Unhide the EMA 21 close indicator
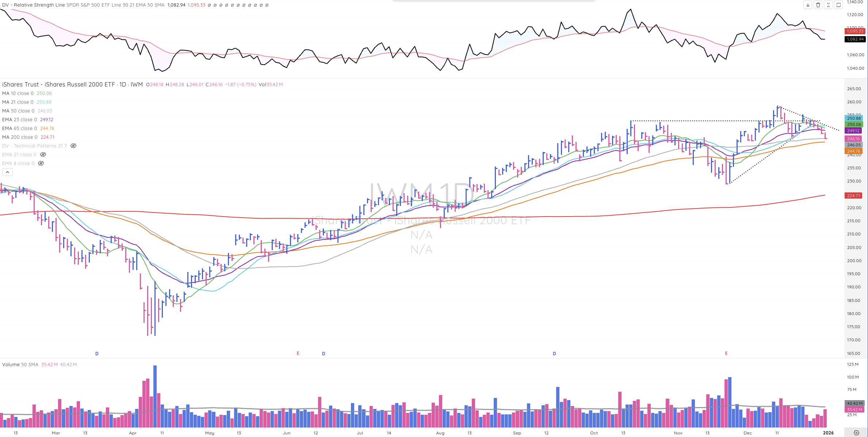The height and width of the screenshot is (437, 868). coord(43,154)
